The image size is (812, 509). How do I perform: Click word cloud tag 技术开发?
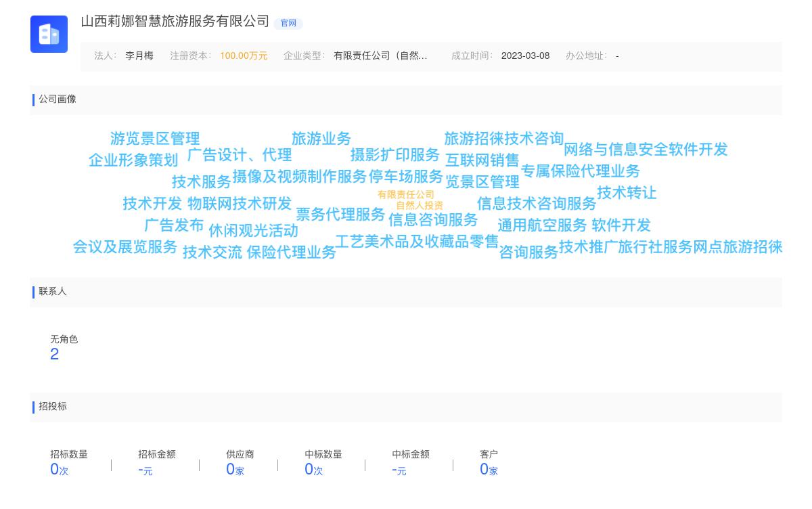[x=152, y=204]
